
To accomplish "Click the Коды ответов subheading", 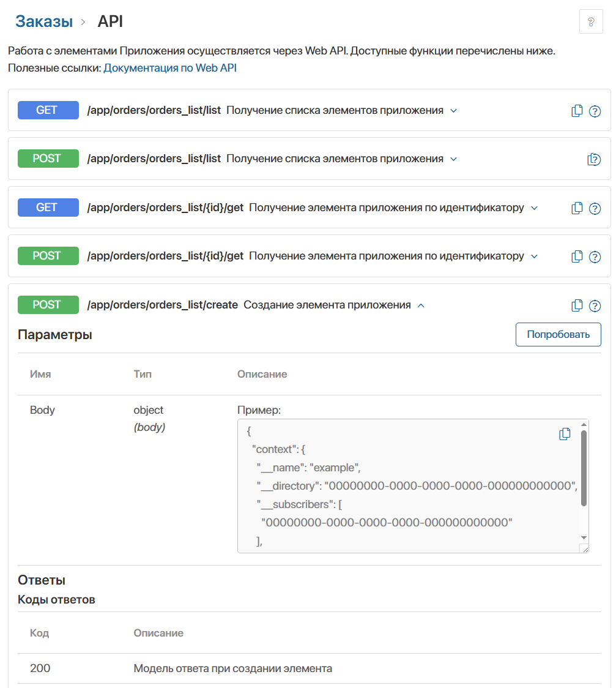I will (56, 599).
